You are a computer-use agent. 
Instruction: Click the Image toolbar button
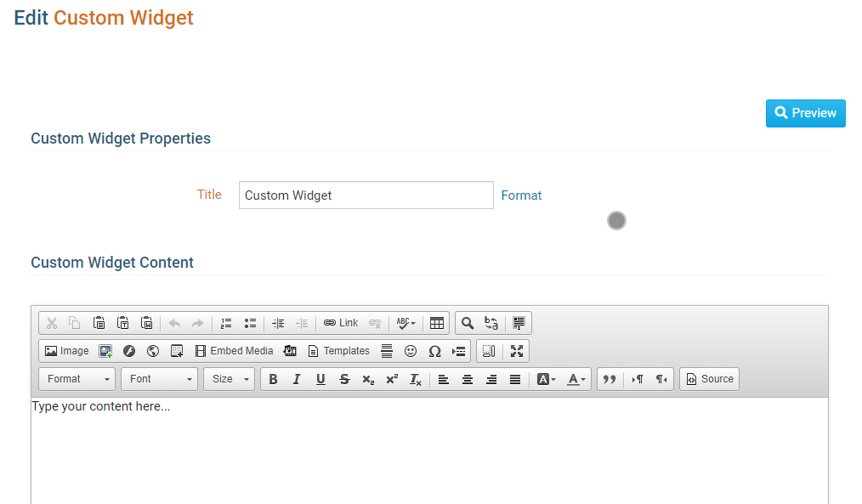[66, 351]
